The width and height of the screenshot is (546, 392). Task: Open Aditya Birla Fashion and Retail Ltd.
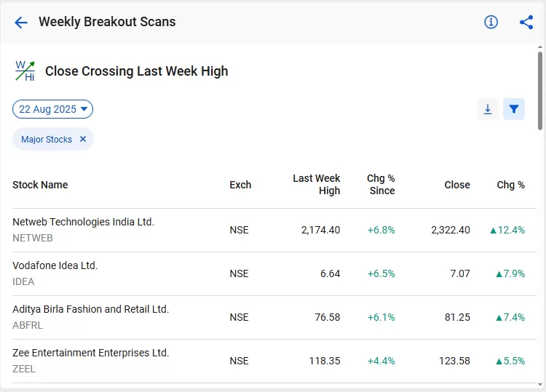click(90, 309)
